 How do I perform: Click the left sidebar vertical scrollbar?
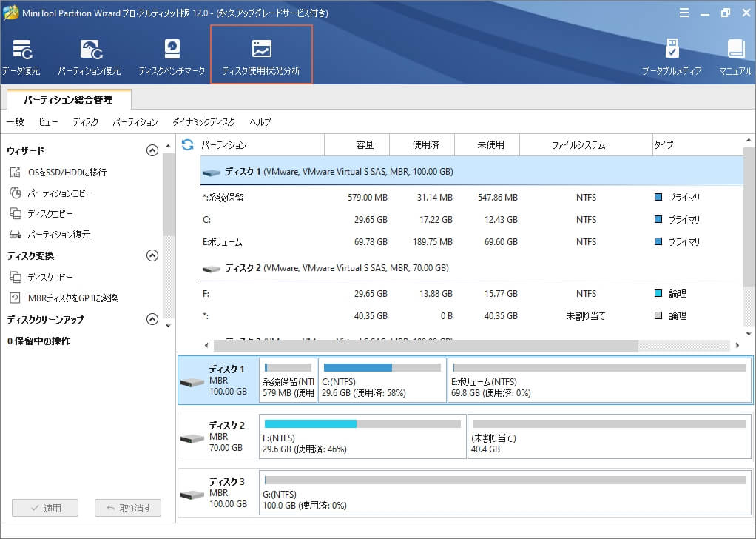pos(168,195)
